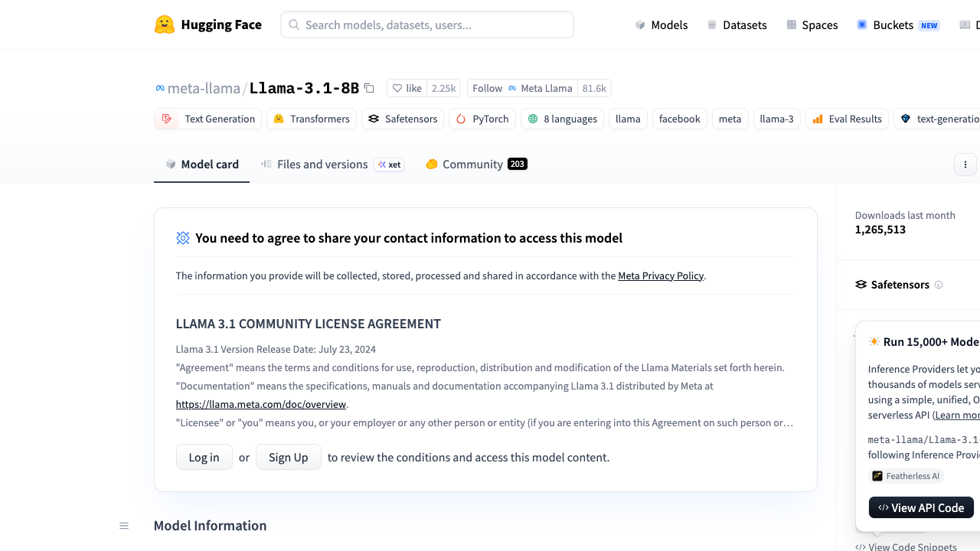
Task: Click the Log in button
Action: [204, 457]
